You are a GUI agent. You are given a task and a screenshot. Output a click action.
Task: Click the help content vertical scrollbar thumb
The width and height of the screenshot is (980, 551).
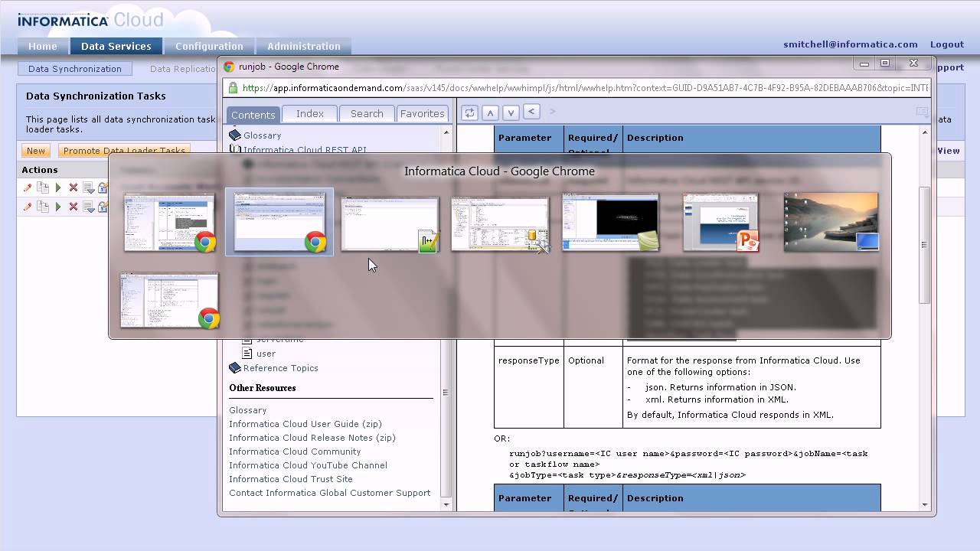[924, 245]
